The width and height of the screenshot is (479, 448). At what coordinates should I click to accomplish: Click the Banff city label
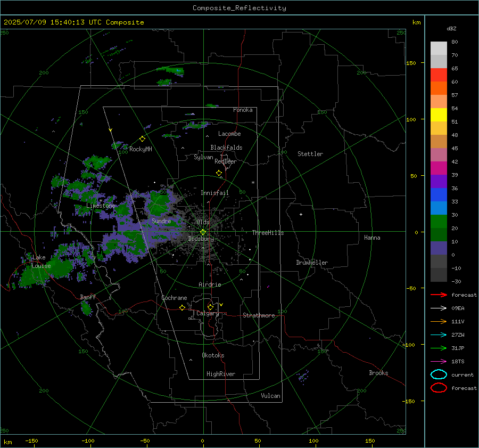click(x=88, y=297)
